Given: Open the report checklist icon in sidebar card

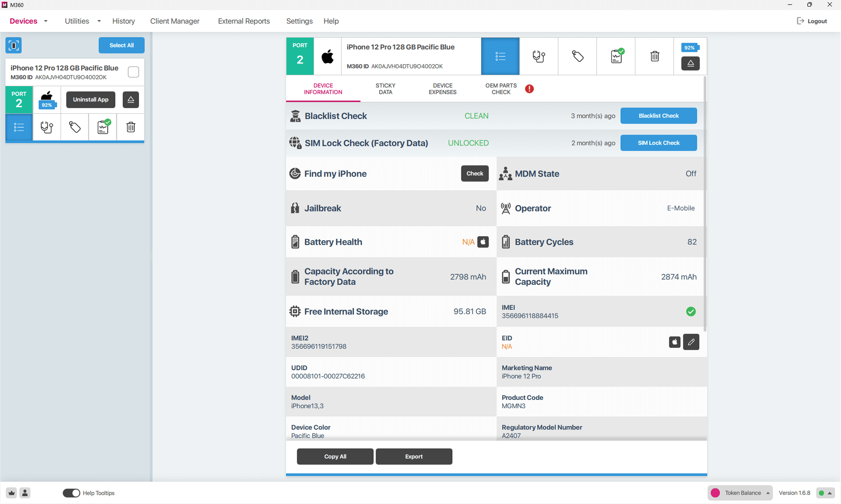Looking at the screenshot, I should pos(103,127).
